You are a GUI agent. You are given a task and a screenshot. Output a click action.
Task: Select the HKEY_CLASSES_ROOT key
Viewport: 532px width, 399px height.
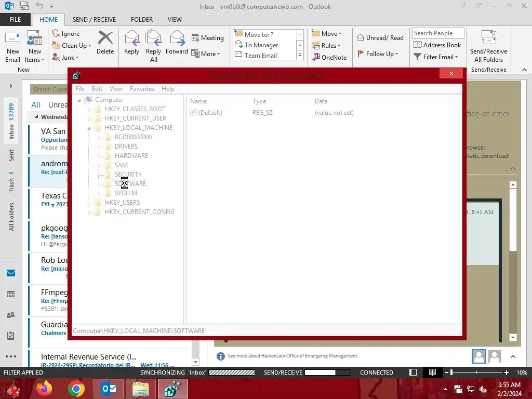pyautogui.click(x=135, y=109)
